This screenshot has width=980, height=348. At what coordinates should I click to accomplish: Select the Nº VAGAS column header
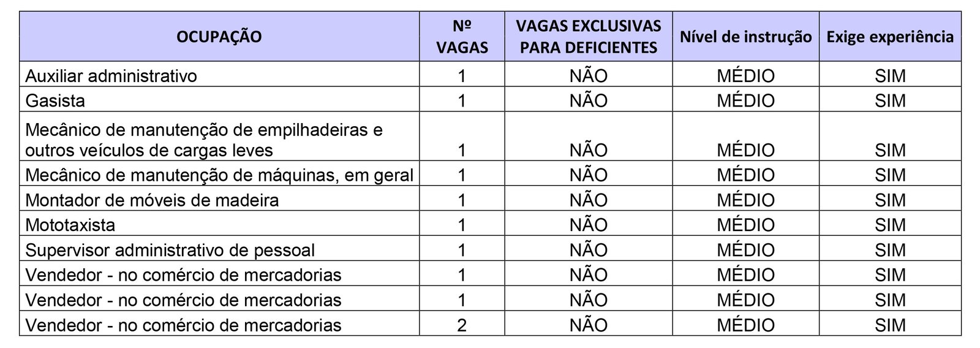click(x=462, y=37)
